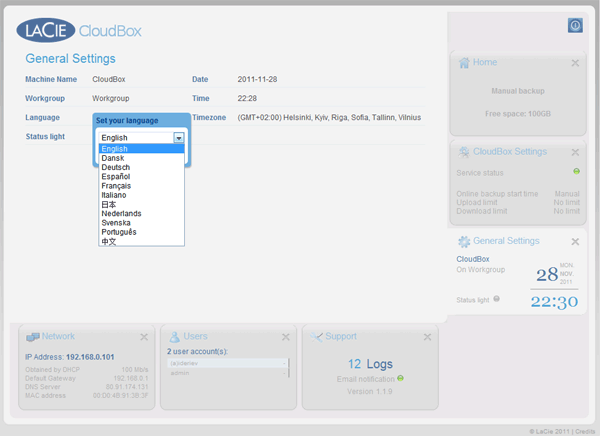
Task: Click the Language label
Action: (x=42, y=118)
